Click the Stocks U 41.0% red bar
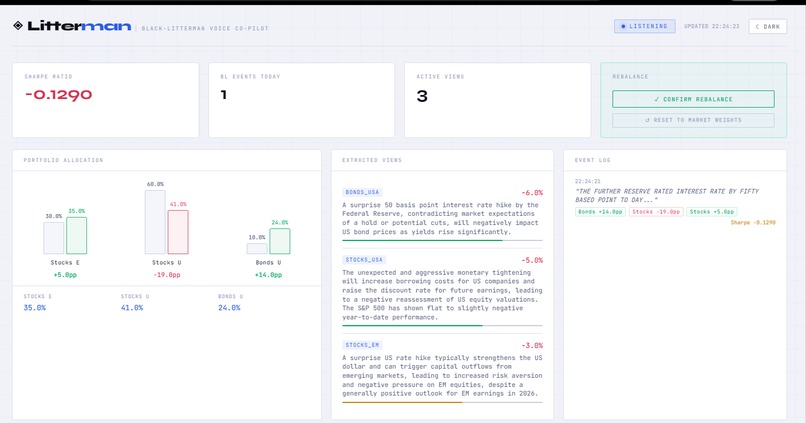Image resolution: width=806 pixels, height=423 pixels. click(x=178, y=232)
